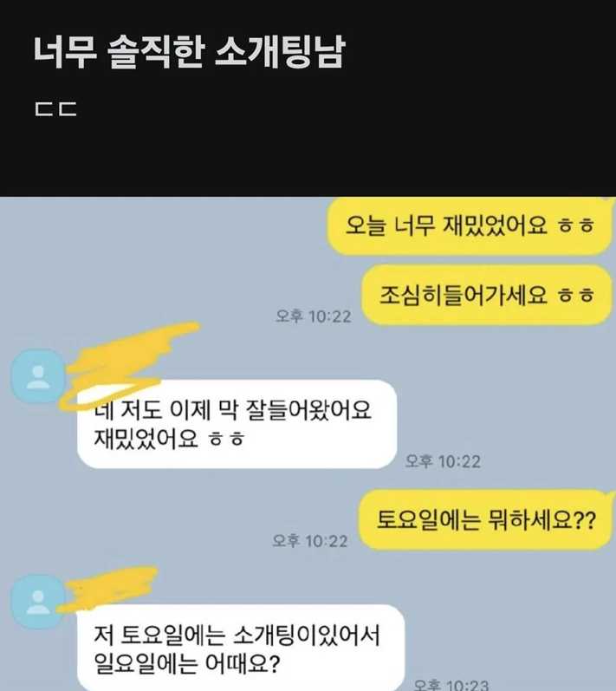
Task: Click the 오후 10:22 timestamp beside '토요일에는 뭐하세요??'
Action: [310, 541]
